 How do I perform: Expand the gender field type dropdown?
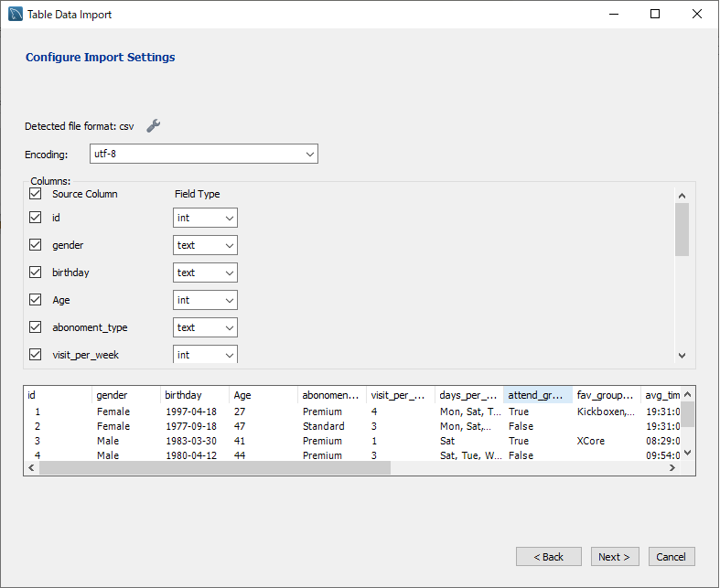tap(205, 245)
